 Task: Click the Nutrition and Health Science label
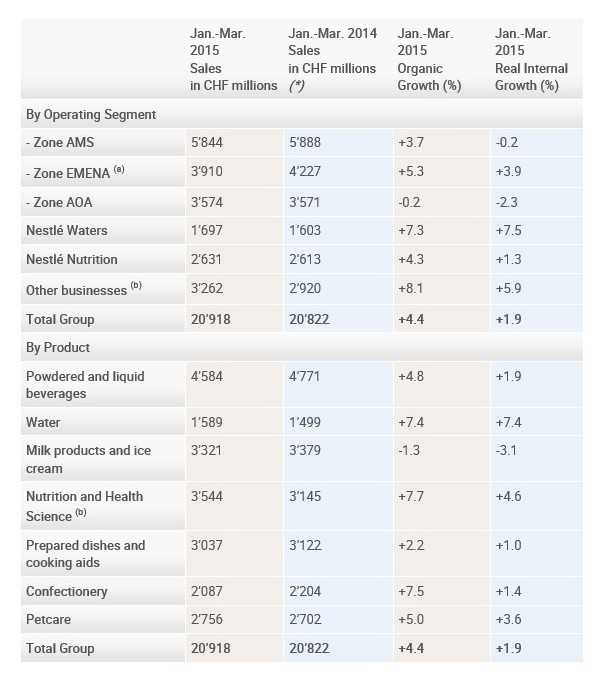click(84, 505)
